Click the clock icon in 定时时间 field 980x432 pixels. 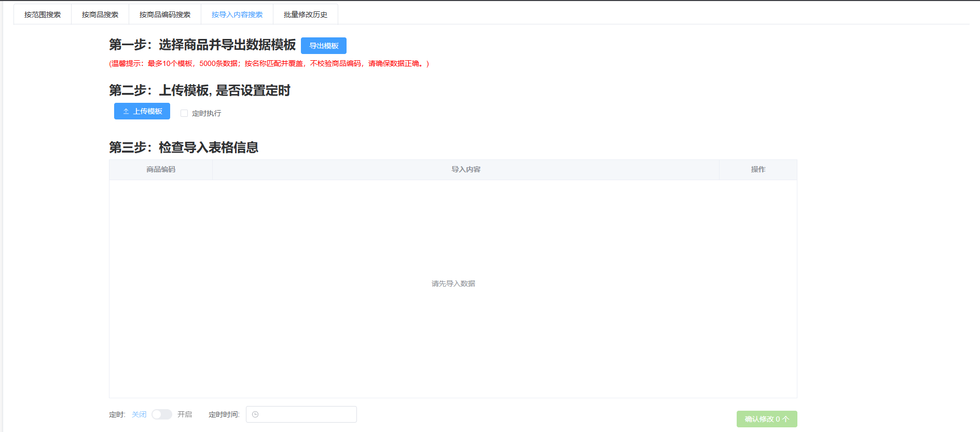[255, 414]
